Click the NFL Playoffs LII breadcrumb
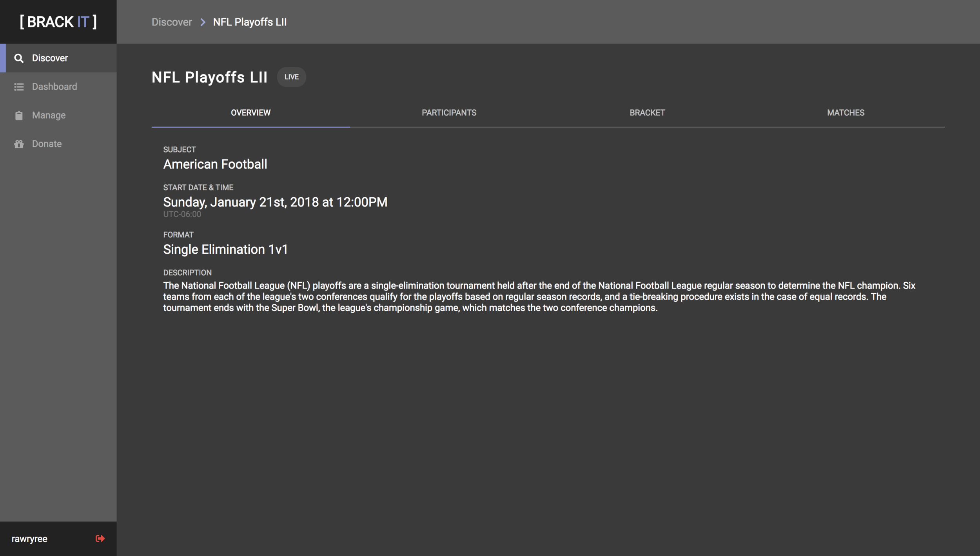 pos(250,22)
